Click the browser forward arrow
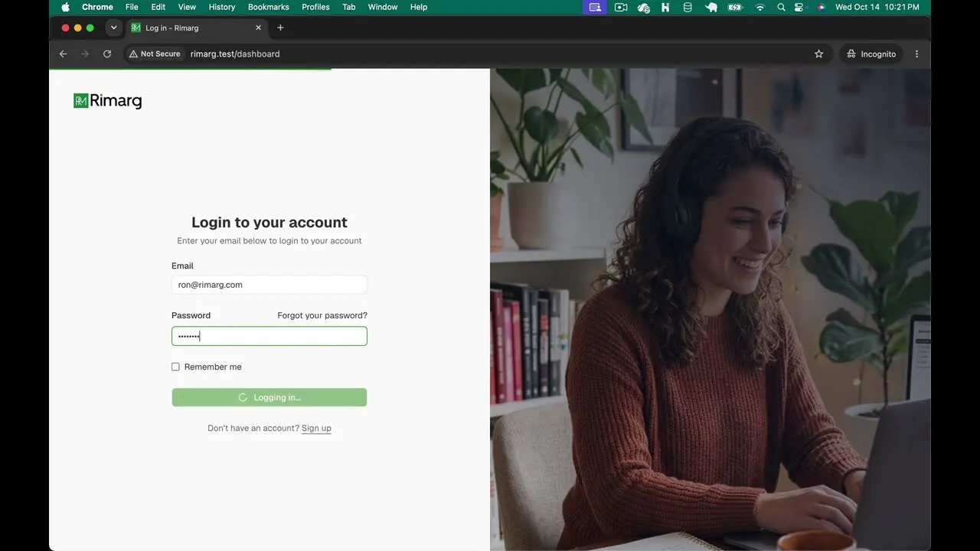 pos(85,54)
